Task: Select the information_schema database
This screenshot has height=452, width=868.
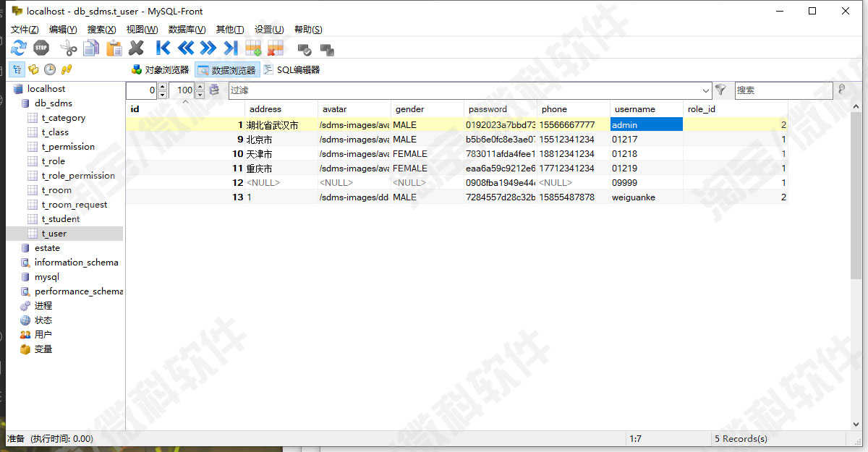Action: [76, 262]
